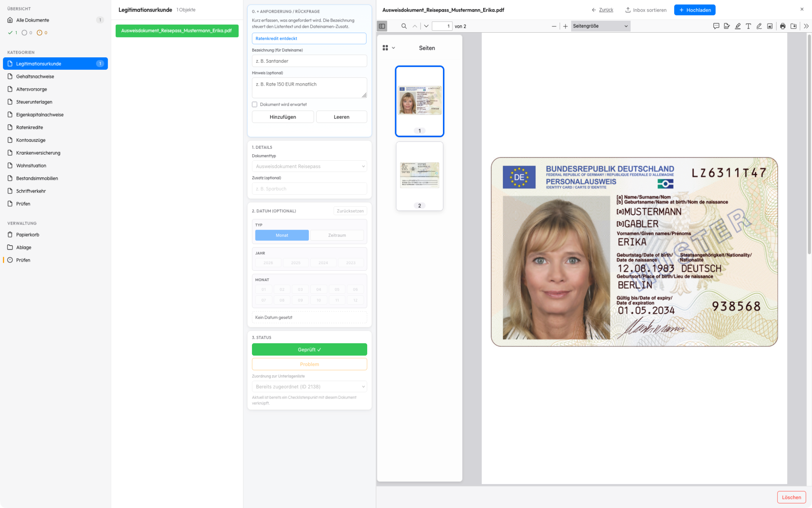
Task: Enable 'Dokument wird erwartet' checkbox
Action: [254, 105]
